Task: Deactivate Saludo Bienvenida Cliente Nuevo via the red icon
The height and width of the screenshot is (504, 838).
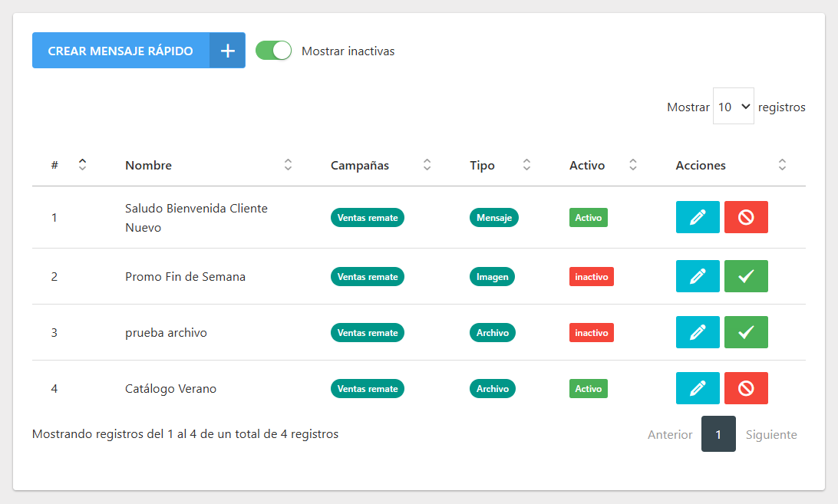Action: click(746, 217)
